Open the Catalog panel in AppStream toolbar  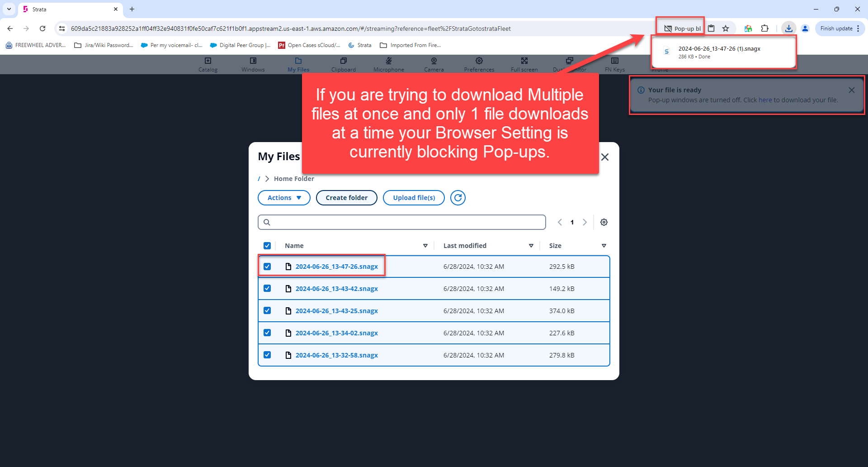click(208, 64)
